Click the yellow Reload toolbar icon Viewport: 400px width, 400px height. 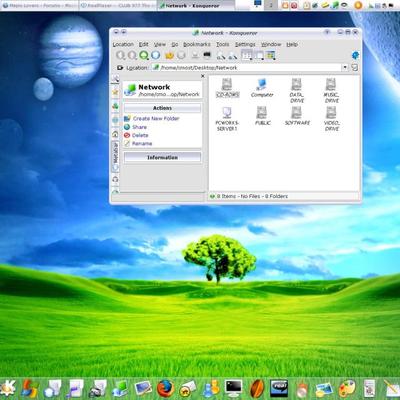tap(169, 55)
